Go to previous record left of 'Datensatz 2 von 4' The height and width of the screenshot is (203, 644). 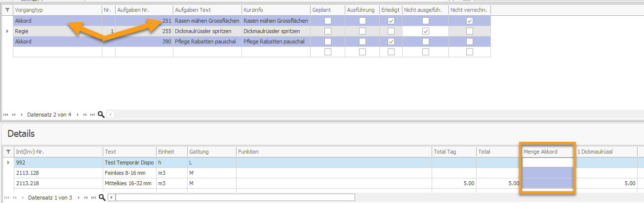tap(21, 115)
